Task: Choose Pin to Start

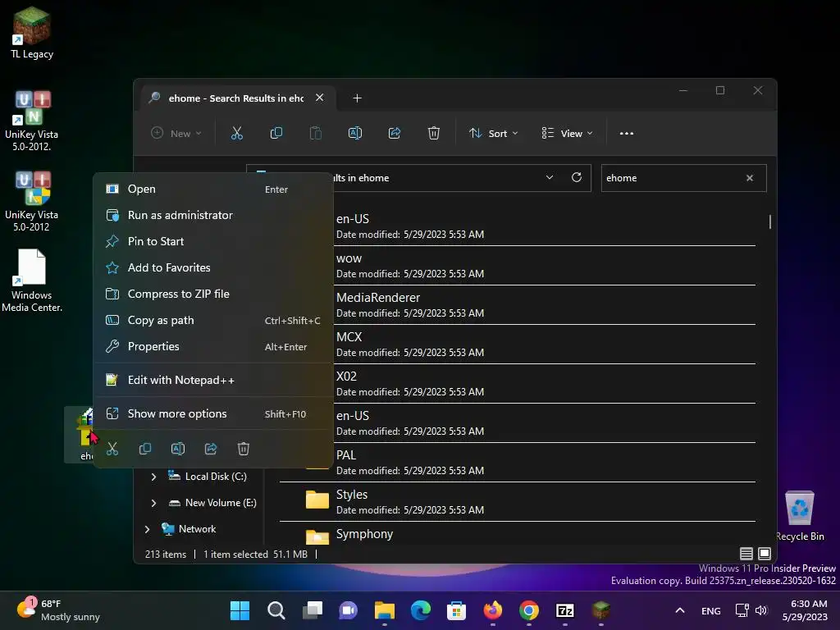Action: click(x=213, y=242)
